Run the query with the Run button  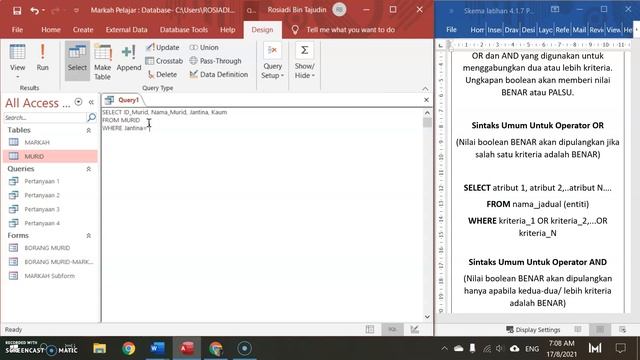42,57
